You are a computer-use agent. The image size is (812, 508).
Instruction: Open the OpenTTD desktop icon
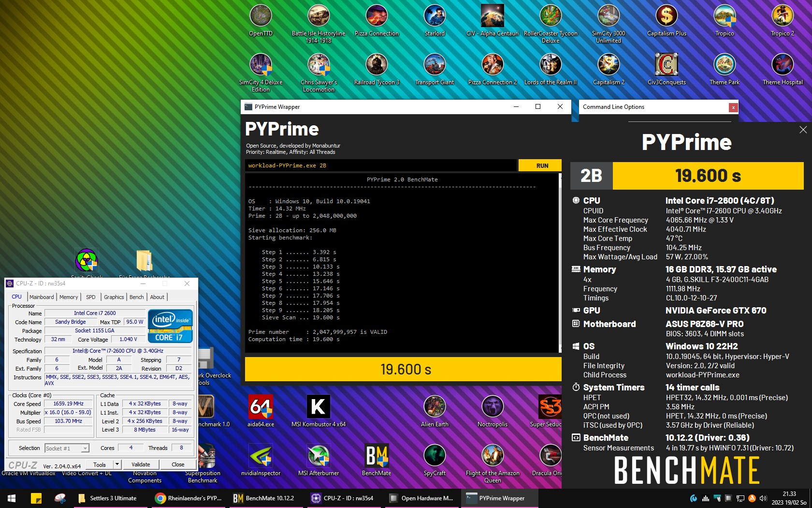pyautogui.click(x=261, y=20)
